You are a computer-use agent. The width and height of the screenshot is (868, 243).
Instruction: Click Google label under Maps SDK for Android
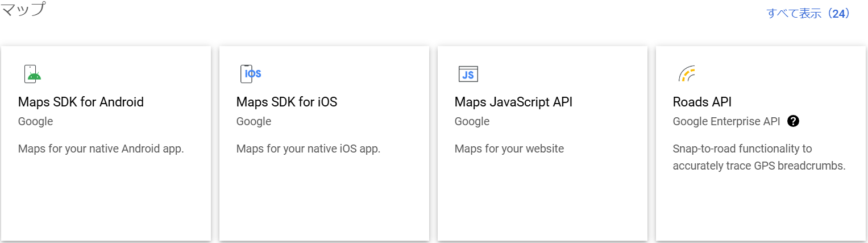click(x=35, y=121)
